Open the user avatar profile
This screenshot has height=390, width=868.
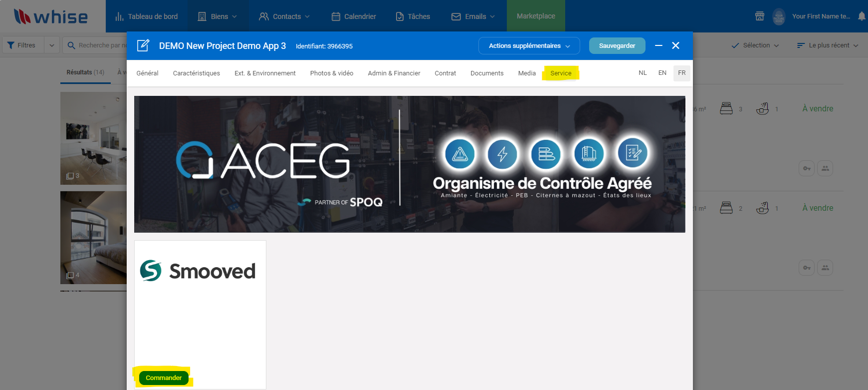click(x=779, y=16)
